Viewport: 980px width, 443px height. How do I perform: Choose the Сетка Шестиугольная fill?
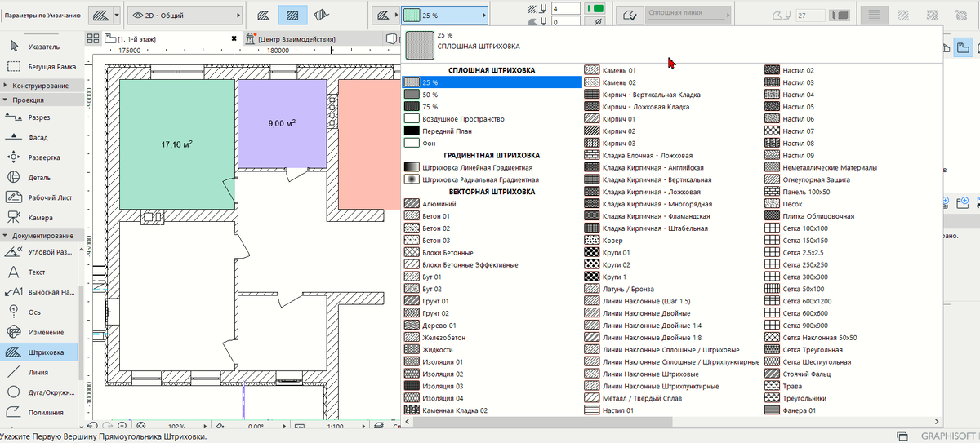pos(853,361)
